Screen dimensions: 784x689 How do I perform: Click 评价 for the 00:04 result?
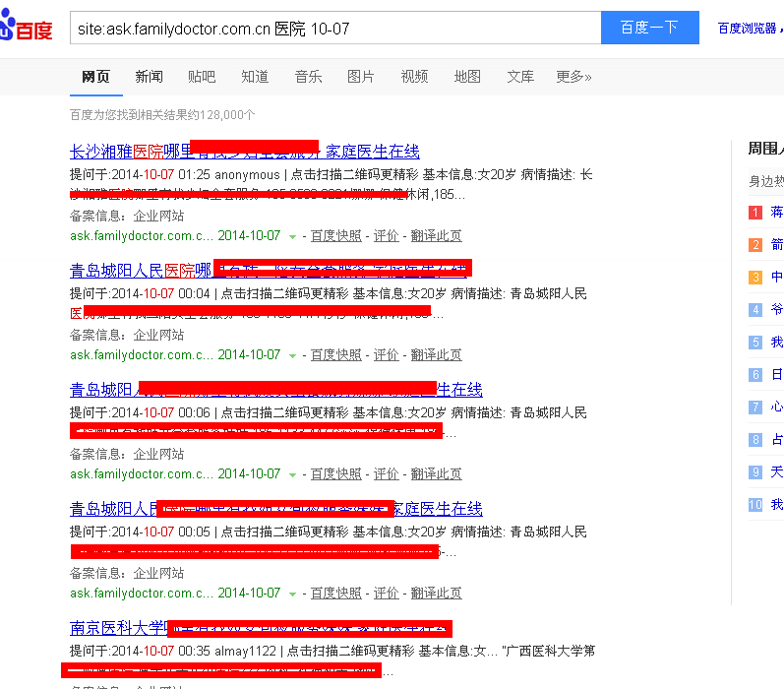pos(386,354)
